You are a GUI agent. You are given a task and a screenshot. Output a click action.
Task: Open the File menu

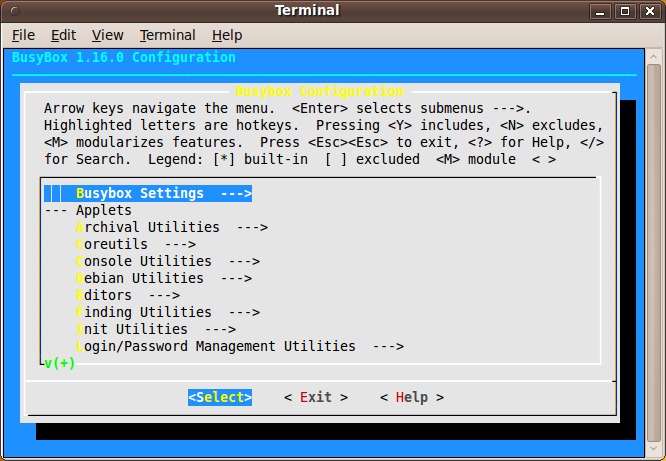tap(23, 35)
